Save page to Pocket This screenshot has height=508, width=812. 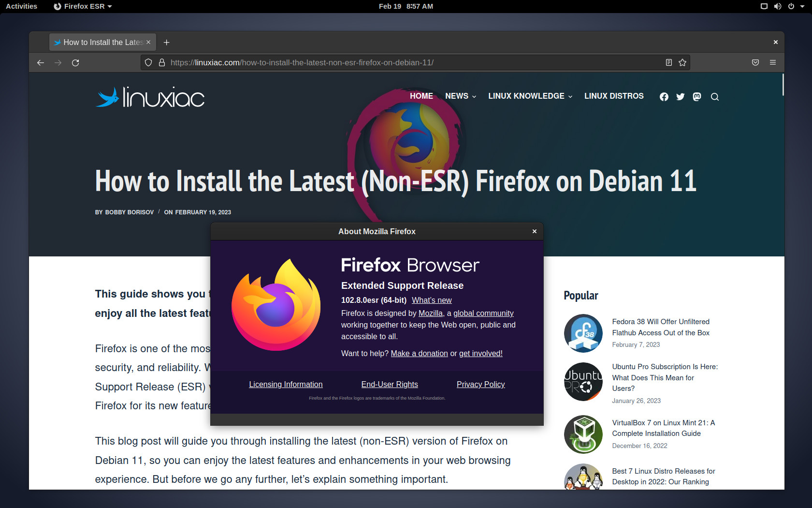click(755, 62)
